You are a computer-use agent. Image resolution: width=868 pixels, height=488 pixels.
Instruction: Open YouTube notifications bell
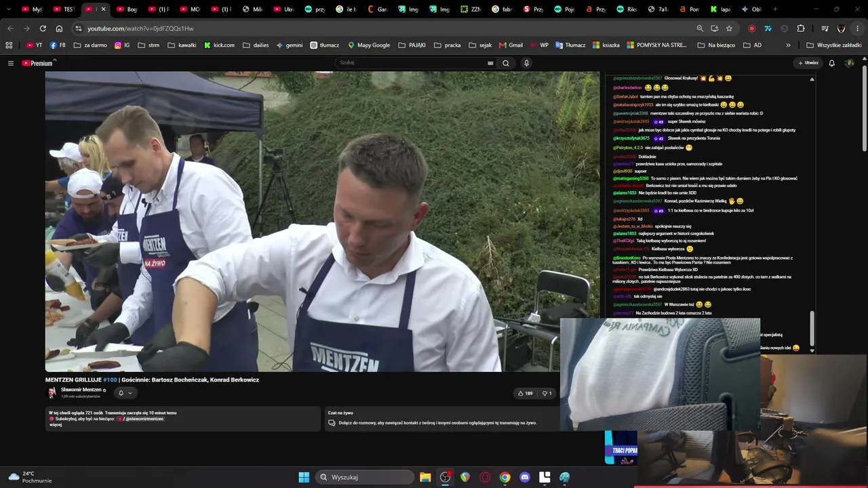pyautogui.click(x=832, y=63)
